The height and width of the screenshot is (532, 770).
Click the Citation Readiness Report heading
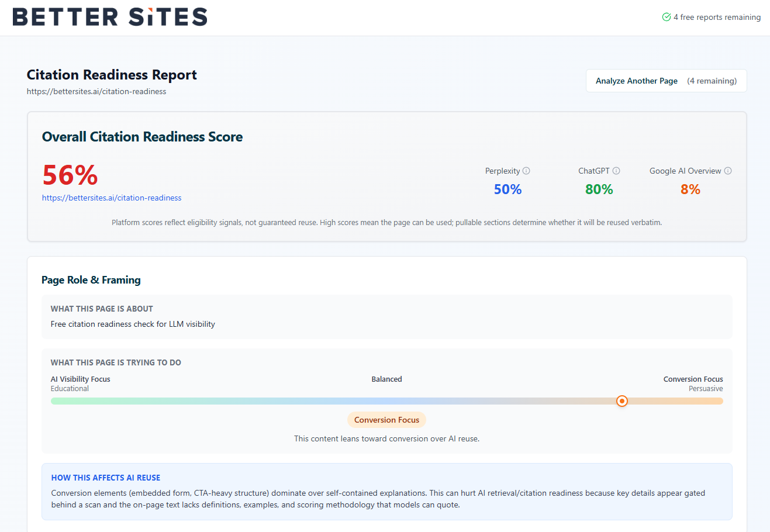111,75
